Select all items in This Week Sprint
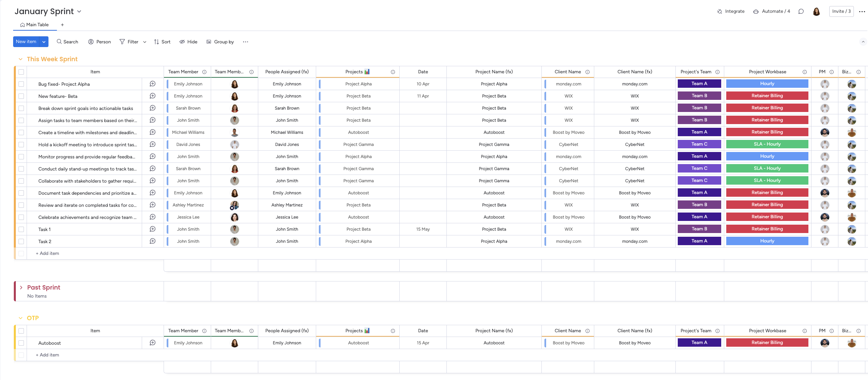This screenshot has width=868, height=380. point(21,72)
